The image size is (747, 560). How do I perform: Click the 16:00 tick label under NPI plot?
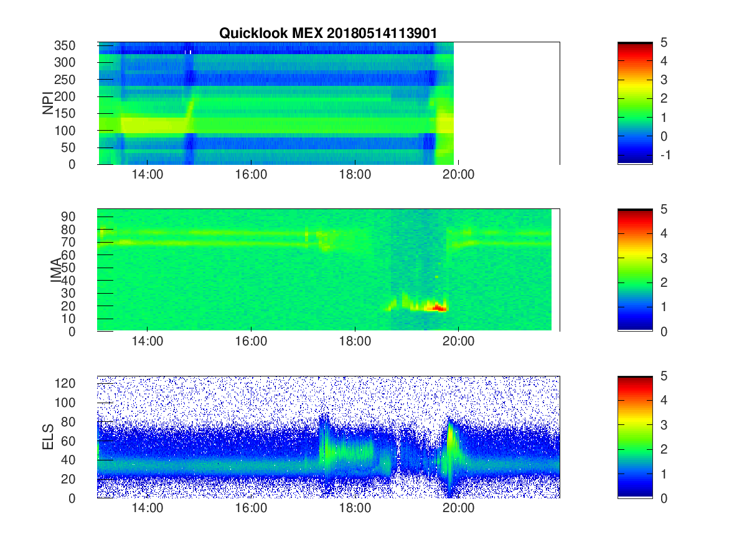click(x=251, y=175)
